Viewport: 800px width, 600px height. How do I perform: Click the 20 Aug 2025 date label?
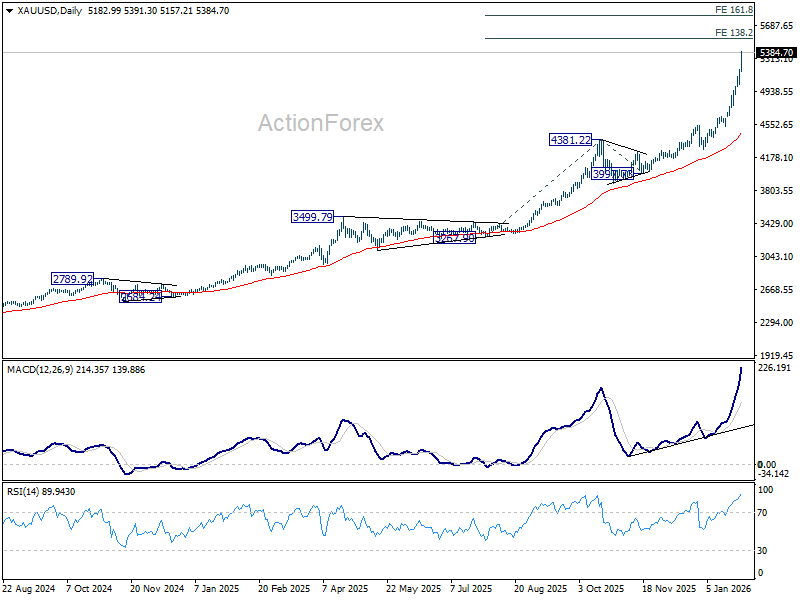tap(540, 590)
